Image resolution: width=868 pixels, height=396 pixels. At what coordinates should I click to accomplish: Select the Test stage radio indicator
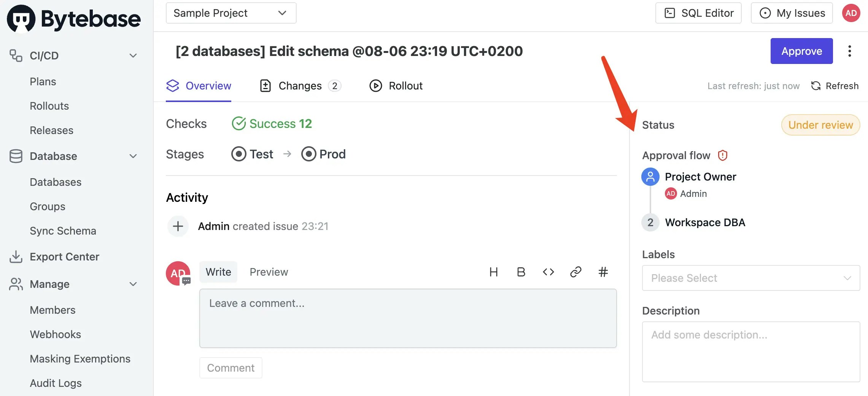tap(238, 154)
